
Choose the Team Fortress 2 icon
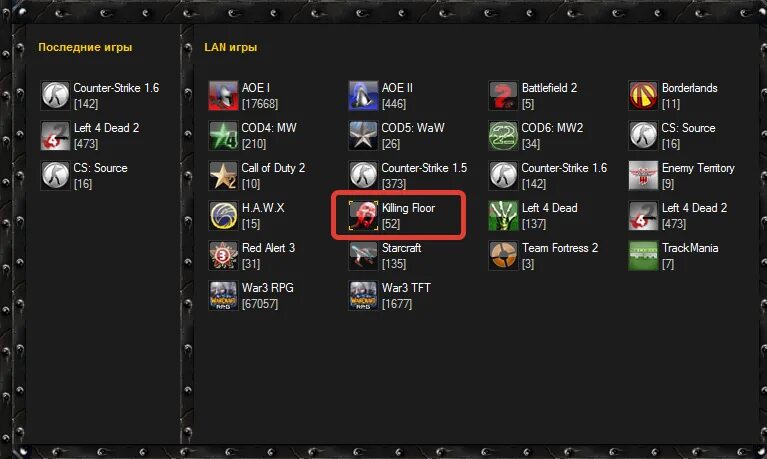pos(503,255)
